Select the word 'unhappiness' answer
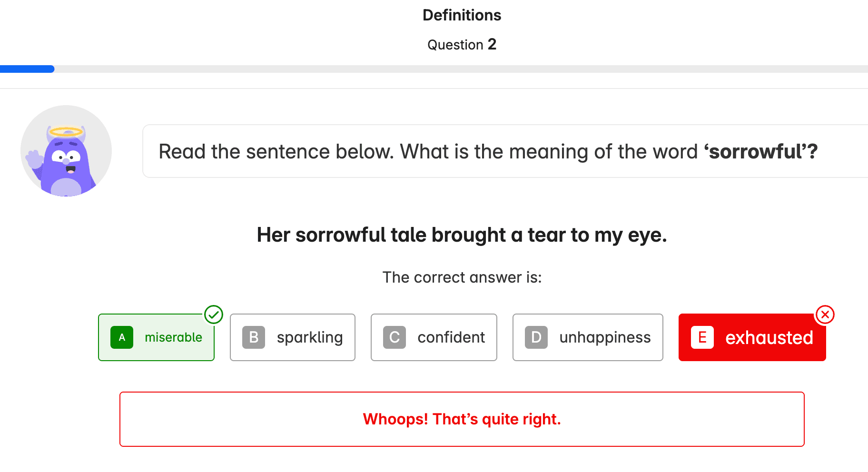 coord(605,337)
